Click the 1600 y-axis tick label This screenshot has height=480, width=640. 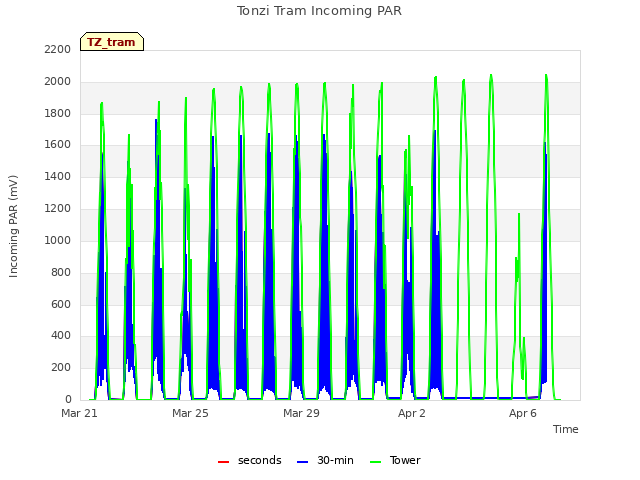(x=58, y=145)
